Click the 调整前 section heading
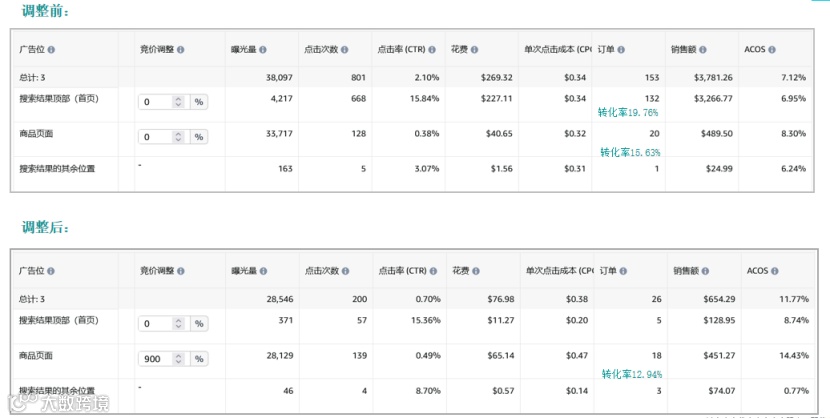This screenshot has height=419, width=830. [x=45, y=11]
